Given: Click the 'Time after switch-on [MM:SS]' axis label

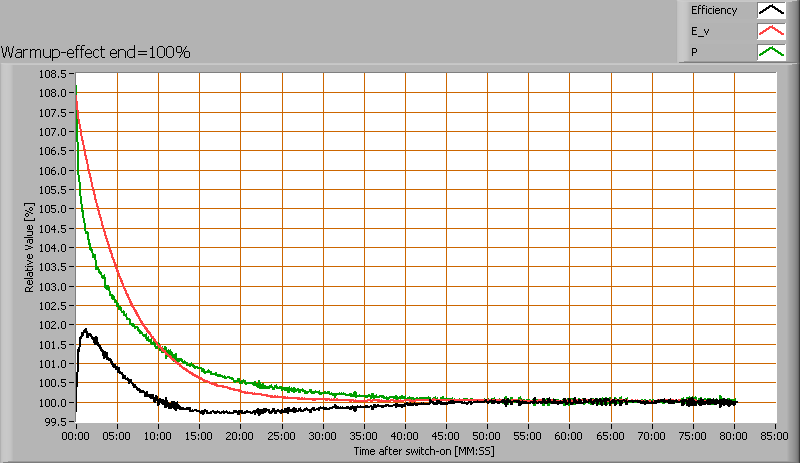Looking at the screenshot, I should pyautogui.click(x=424, y=451).
